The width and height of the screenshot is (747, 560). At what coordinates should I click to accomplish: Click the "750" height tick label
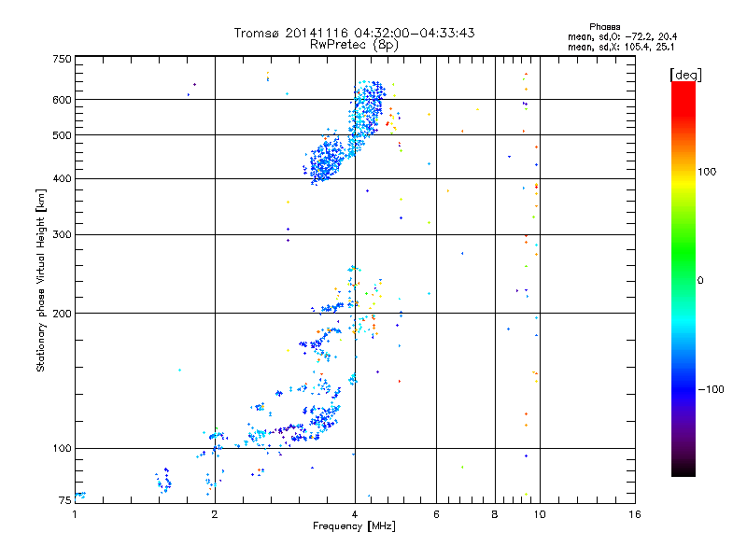coord(62,59)
